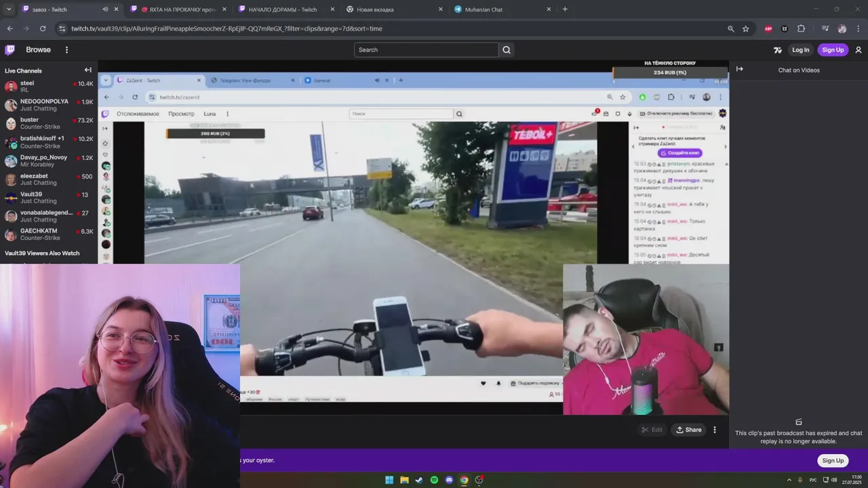Click the Share button under clip
Screen dimensions: 868x488
(x=688, y=430)
